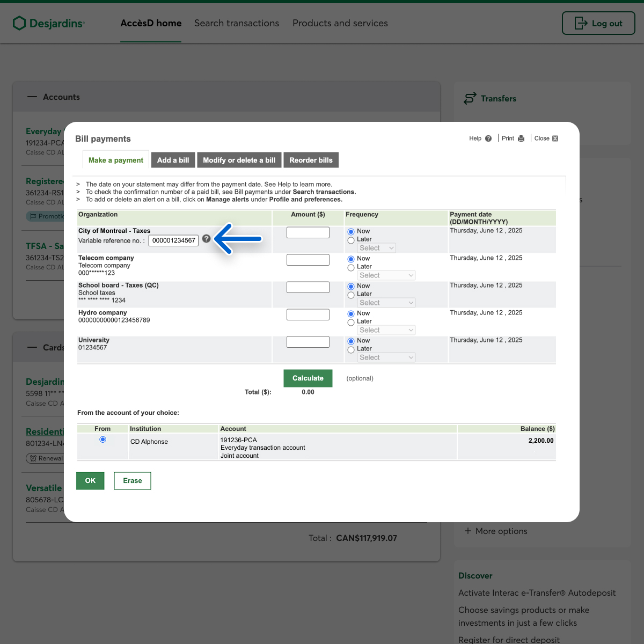Screen dimensions: 644x644
Task: Click the Hydro company amount field
Action: [x=308, y=314]
